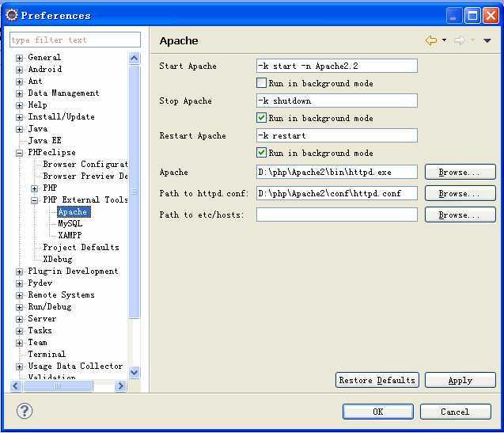Open the back history dropdown arrow
The height and width of the screenshot is (433, 504).
(x=444, y=40)
